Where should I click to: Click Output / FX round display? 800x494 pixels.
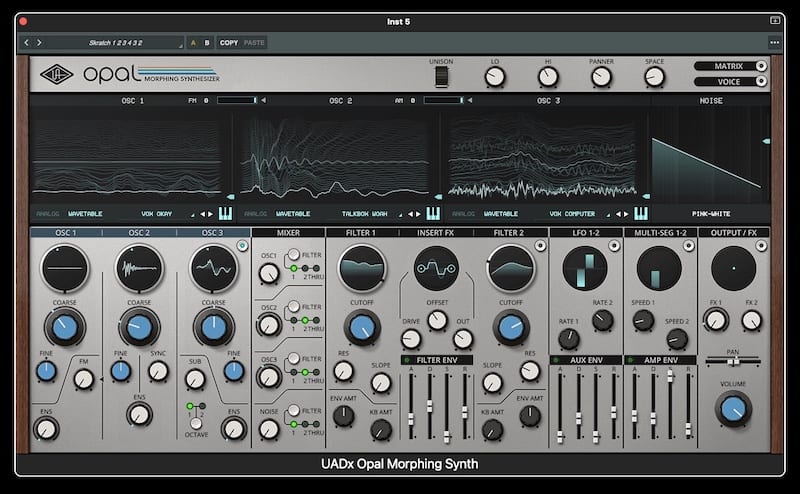[734, 268]
